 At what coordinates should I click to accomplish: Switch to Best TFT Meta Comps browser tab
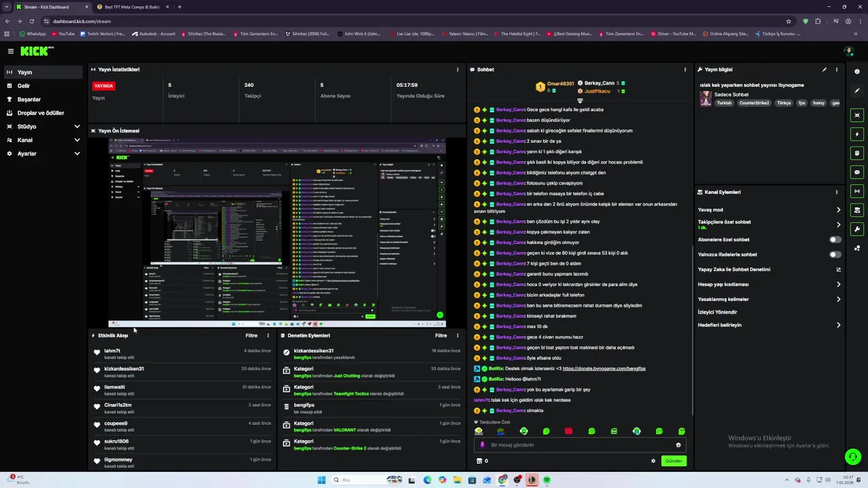pos(132,7)
